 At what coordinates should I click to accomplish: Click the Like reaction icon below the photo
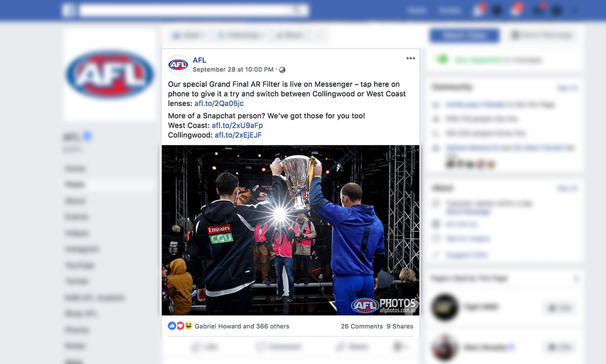point(172,326)
